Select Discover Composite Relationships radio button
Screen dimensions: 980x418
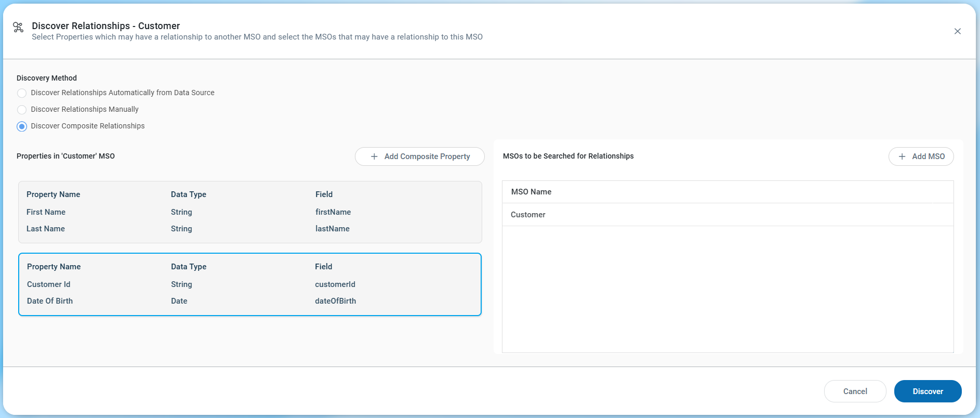(x=22, y=126)
